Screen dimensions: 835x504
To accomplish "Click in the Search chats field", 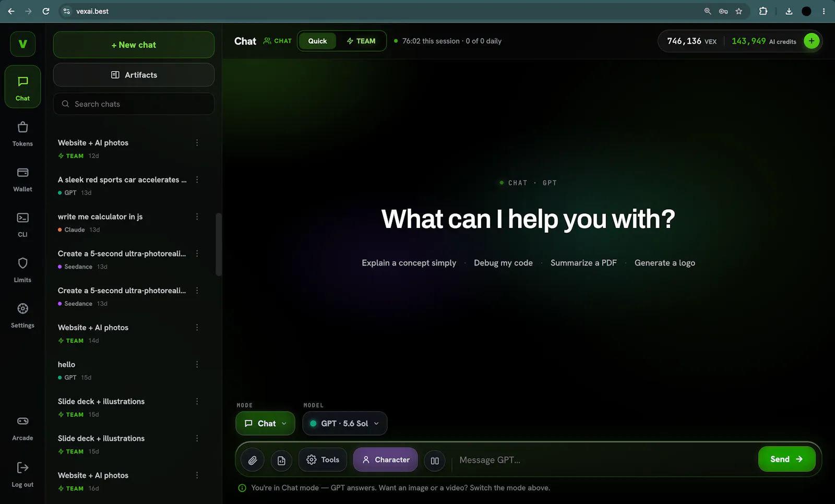I will pos(134,104).
